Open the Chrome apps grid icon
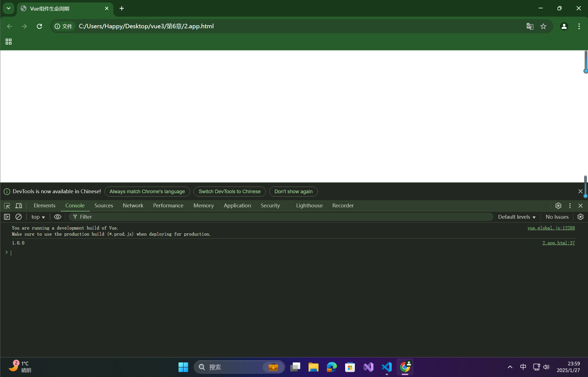This screenshot has width=588, height=377. (x=9, y=42)
